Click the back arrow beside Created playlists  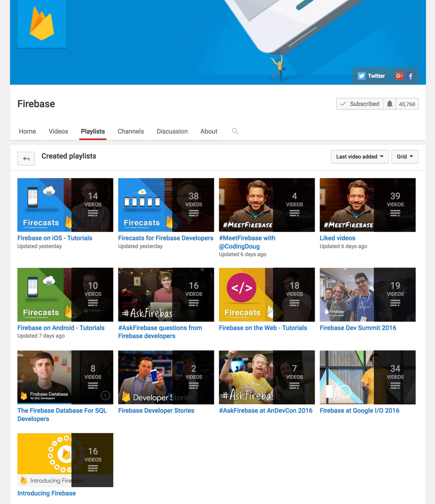tap(26, 159)
